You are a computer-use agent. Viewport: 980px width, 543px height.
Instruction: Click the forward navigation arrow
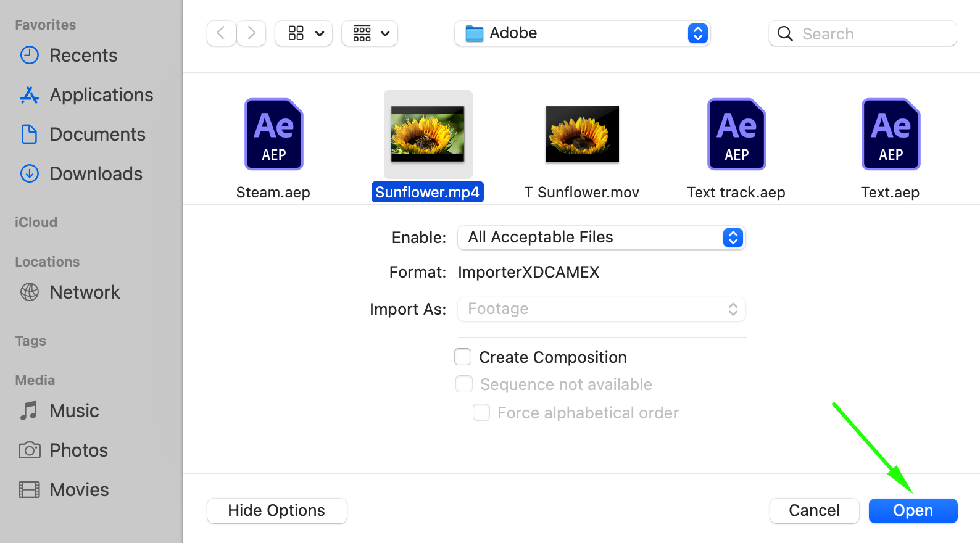tap(251, 33)
